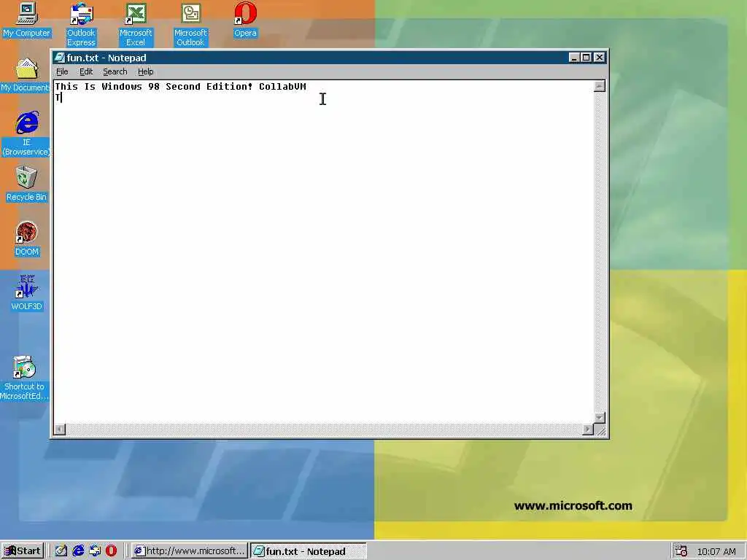Click the word "Windows" in the first line

pyautogui.click(x=122, y=86)
